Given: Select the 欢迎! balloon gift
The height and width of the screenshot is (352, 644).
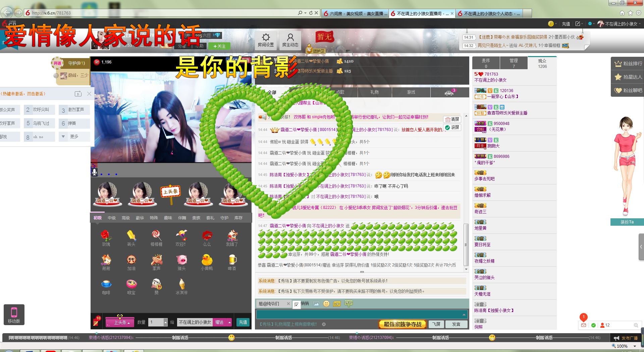Looking at the screenshot, I should tap(181, 238).
